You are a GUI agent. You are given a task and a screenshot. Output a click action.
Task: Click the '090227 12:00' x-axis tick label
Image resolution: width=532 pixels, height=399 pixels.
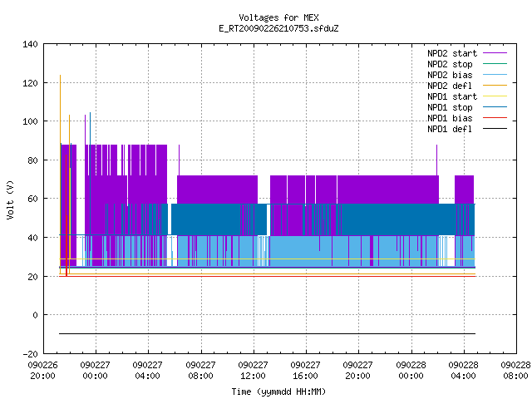coord(253,371)
